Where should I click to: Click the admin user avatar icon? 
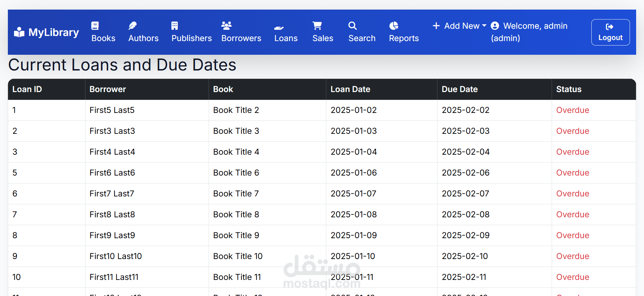click(x=495, y=26)
